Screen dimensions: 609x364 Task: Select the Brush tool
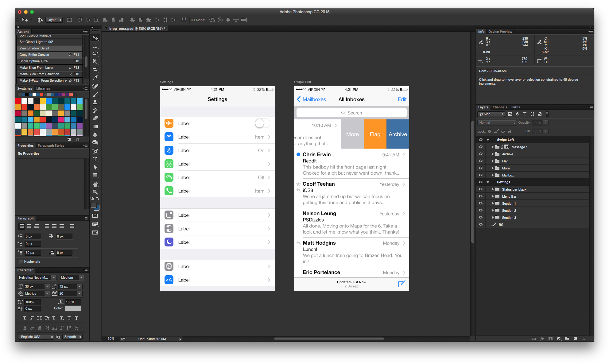(95, 95)
